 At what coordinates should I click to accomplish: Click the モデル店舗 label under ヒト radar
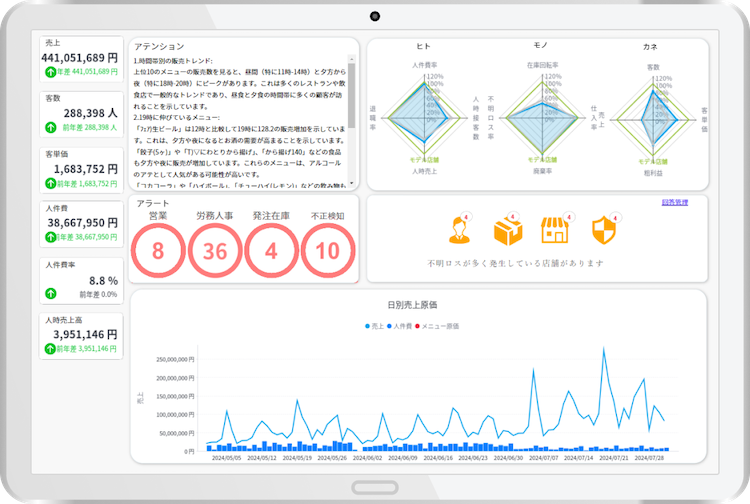tap(424, 160)
